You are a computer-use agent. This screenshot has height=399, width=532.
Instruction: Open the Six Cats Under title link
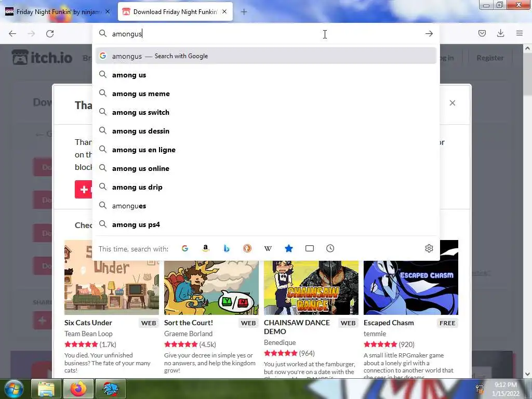[x=88, y=323]
